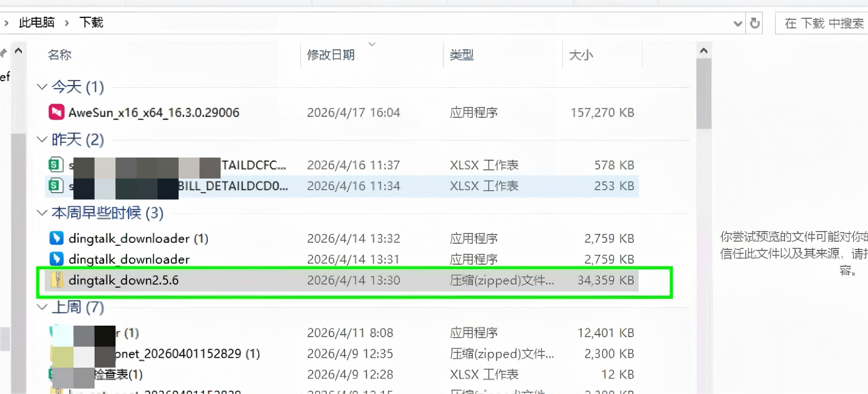
Task: Click the 大小 column header
Action: tap(581, 55)
